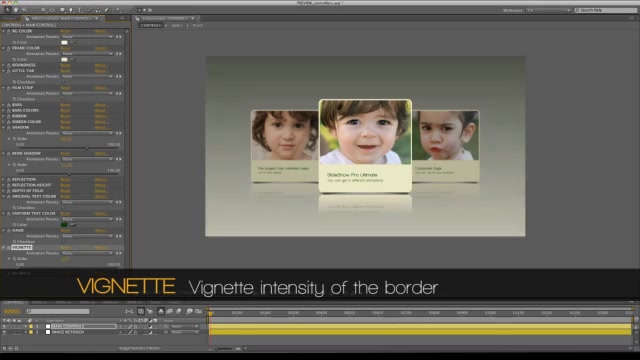Toggle the FILM STRIP checkbox
This screenshot has height=360, width=640.
click(x=63, y=99)
